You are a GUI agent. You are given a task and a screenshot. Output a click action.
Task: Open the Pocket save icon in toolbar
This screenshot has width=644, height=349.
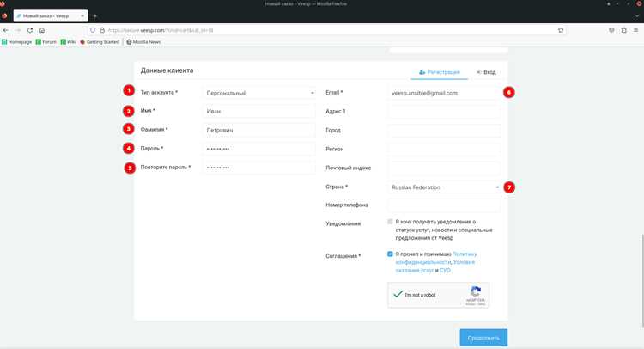point(611,30)
